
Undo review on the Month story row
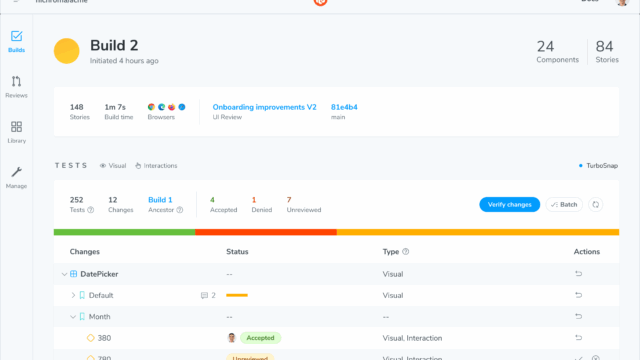(x=578, y=316)
